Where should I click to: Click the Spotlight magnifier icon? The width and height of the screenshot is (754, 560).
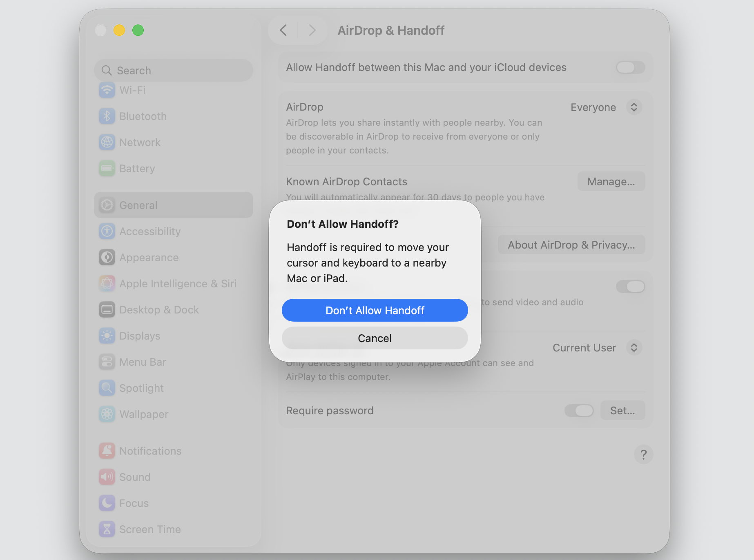(107, 388)
